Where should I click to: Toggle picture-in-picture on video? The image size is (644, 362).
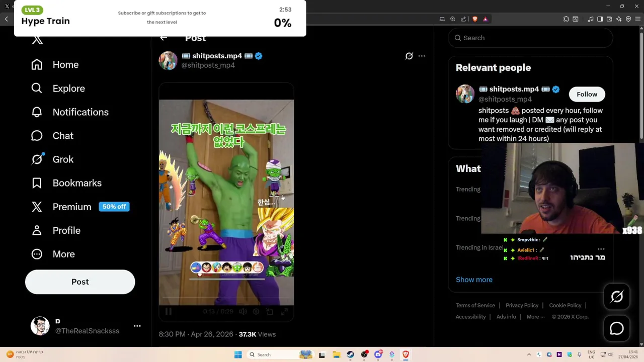point(270,312)
